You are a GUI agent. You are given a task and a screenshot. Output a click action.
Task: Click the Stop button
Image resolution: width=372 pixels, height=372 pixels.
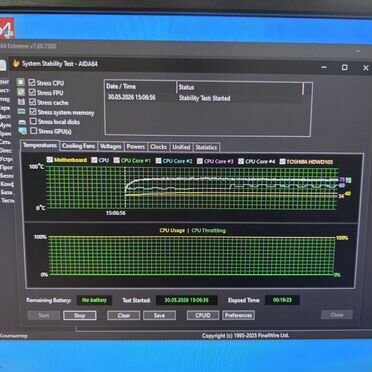coord(80,315)
